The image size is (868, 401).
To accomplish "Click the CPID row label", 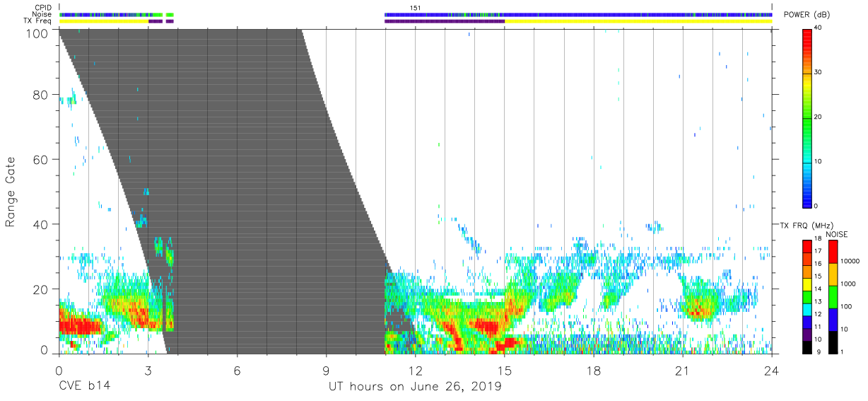I will (43, 8).
